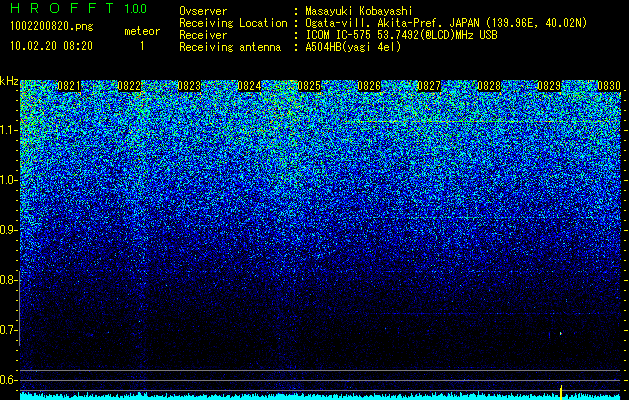Click the bright meteor echo dot near 0829
This screenshot has width=629, height=400.
tap(561, 333)
